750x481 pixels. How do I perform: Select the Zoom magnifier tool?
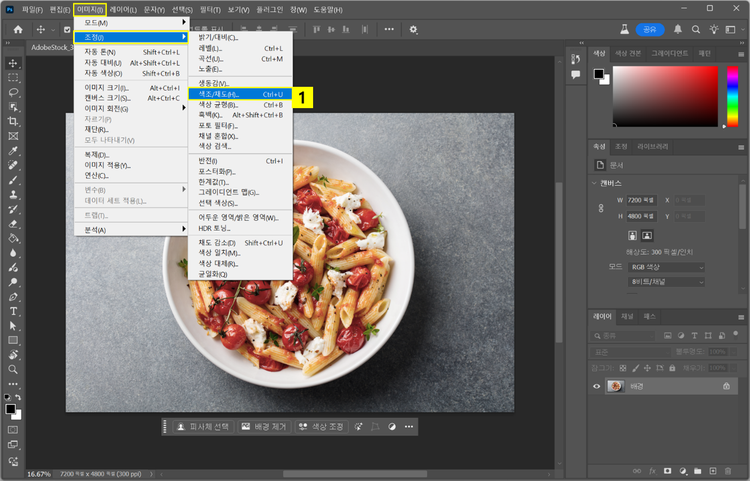(x=13, y=370)
